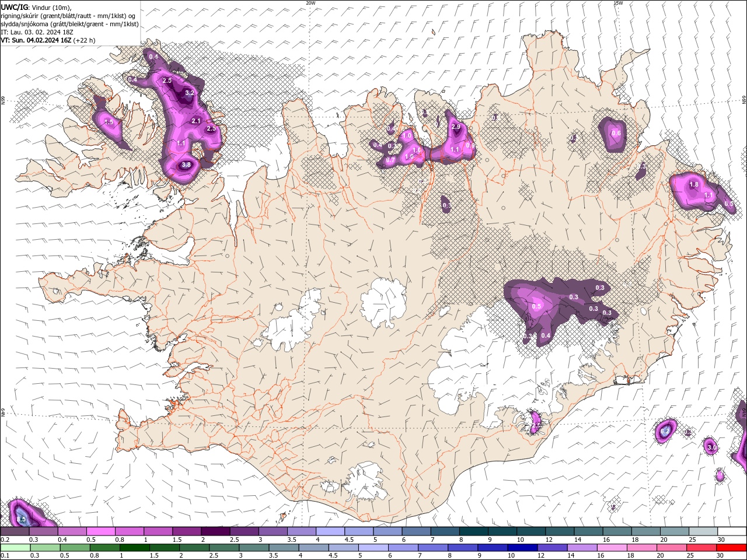Viewport: 747px width, 560px height.
Task: Select lower legend swatch between 6 and 7
Action: [x=403, y=547]
